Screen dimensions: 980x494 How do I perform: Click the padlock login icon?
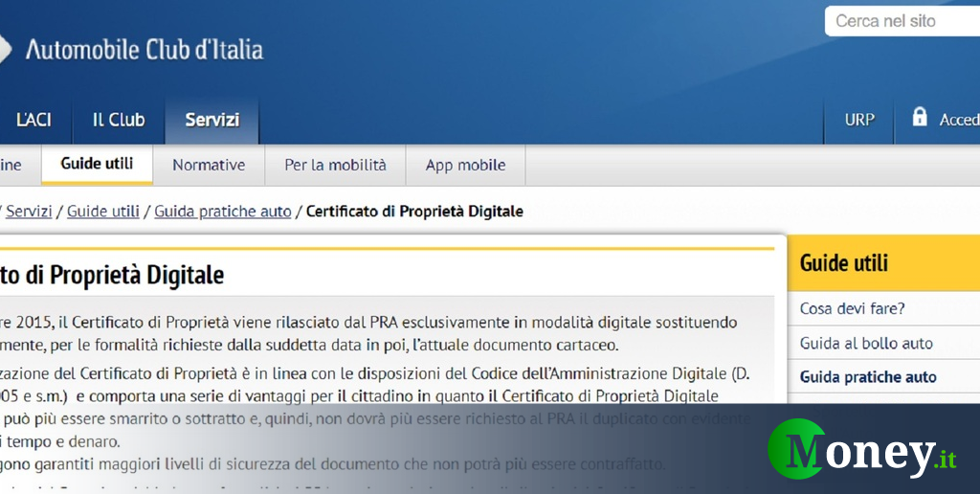pos(920,116)
